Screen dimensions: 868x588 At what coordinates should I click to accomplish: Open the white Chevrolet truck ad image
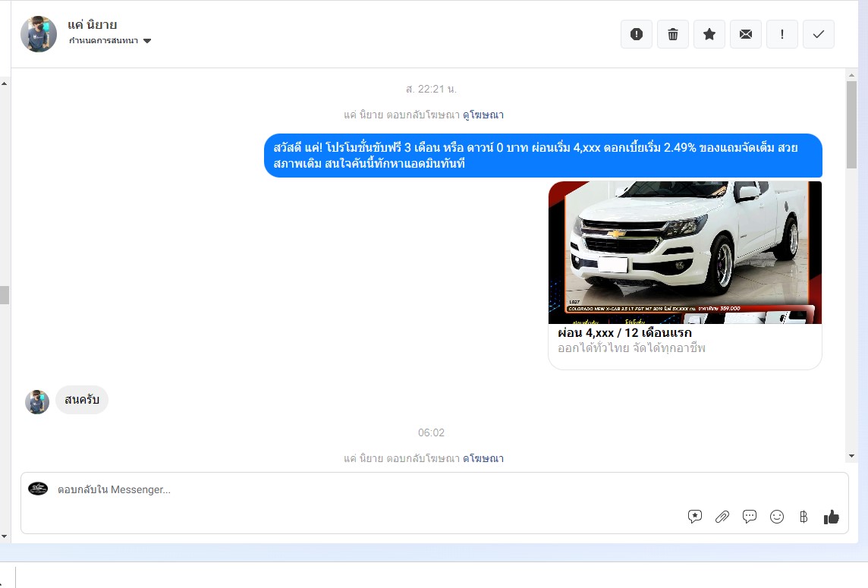tap(684, 252)
